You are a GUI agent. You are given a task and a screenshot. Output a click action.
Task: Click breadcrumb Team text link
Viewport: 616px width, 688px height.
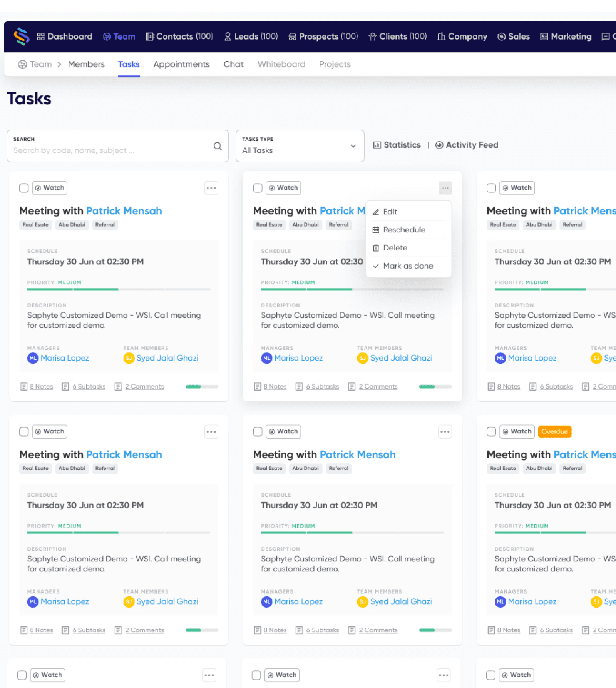click(41, 64)
